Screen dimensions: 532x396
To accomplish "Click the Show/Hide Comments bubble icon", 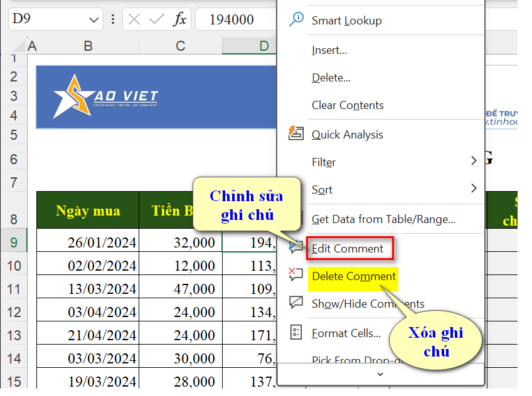I will pos(295,303).
